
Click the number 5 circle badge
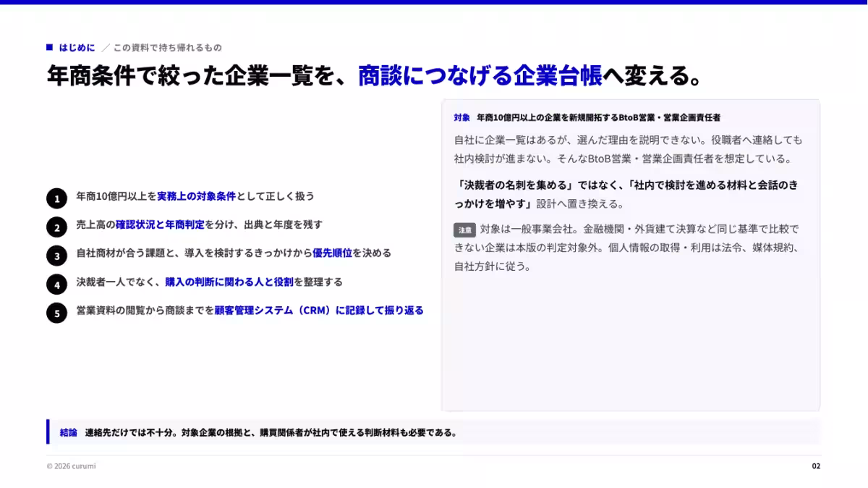[x=56, y=313]
